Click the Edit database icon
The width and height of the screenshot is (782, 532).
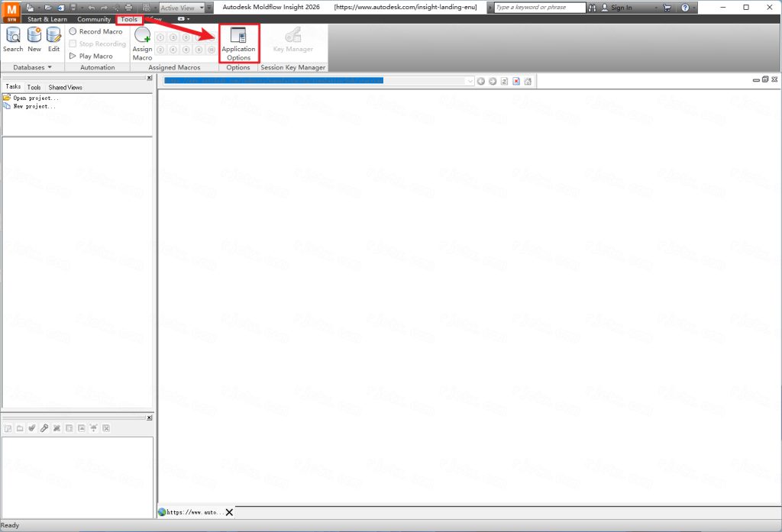point(53,40)
